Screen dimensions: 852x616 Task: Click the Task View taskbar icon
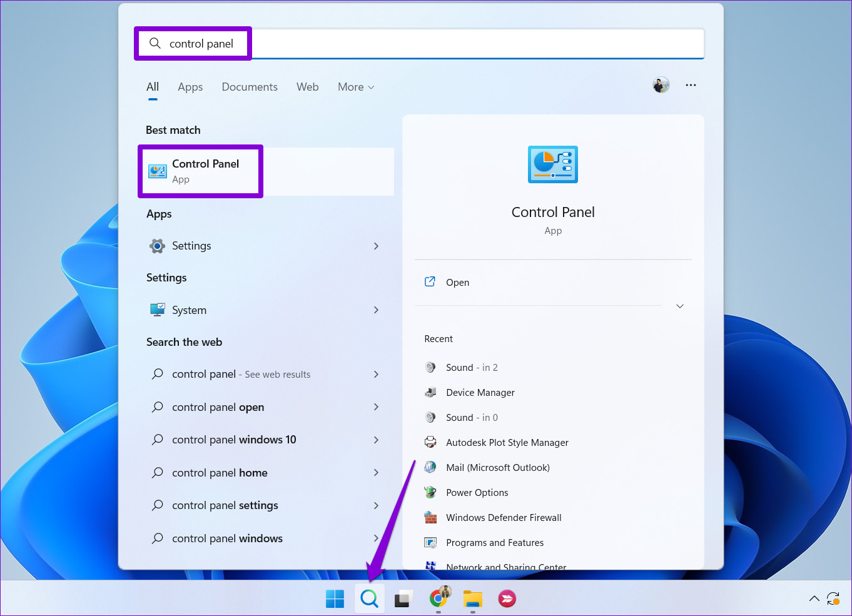[403, 598]
